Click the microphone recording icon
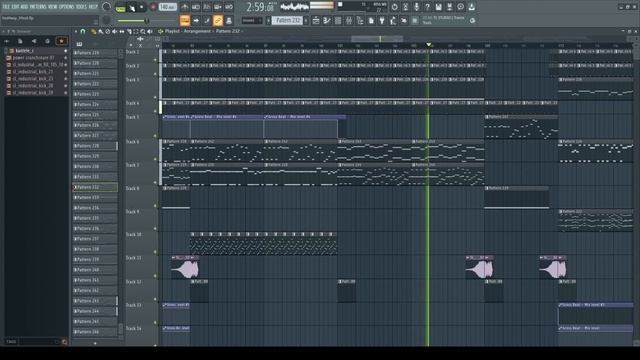The width and height of the screenshot is (640, 360). (x=416, y=7)
